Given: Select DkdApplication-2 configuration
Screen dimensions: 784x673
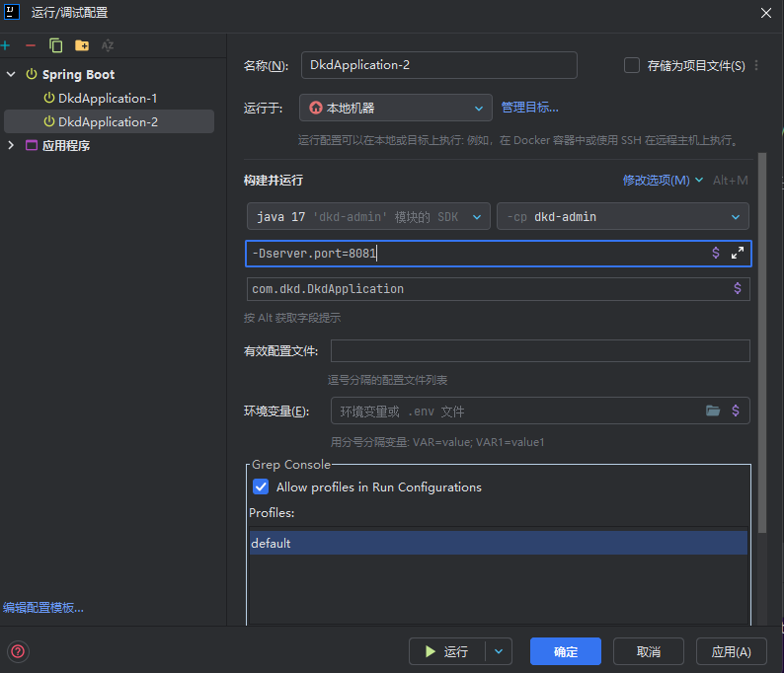Looking at the screenshot, I should (109, 122).
